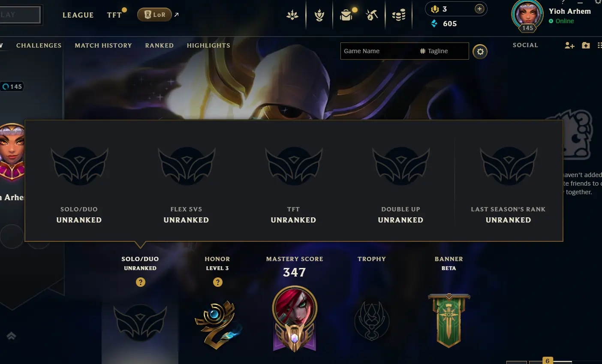The height and width of the screenshot is (364, 602).
Task: Open the Store coins icon
Action: [x=399, y=15]
